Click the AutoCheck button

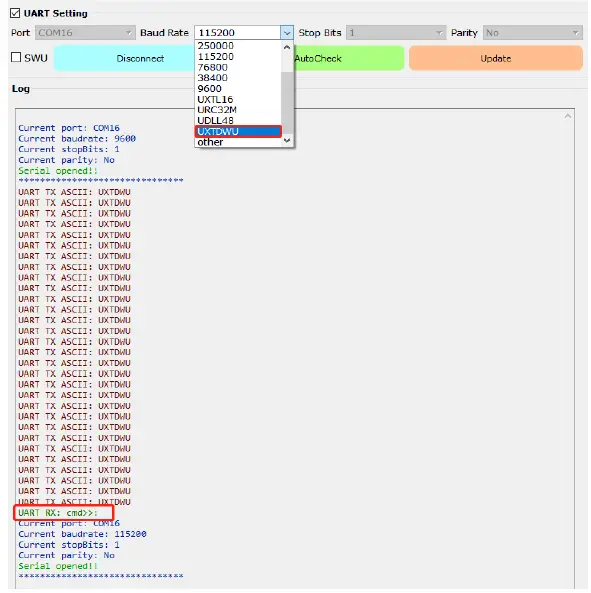[348, 58]
